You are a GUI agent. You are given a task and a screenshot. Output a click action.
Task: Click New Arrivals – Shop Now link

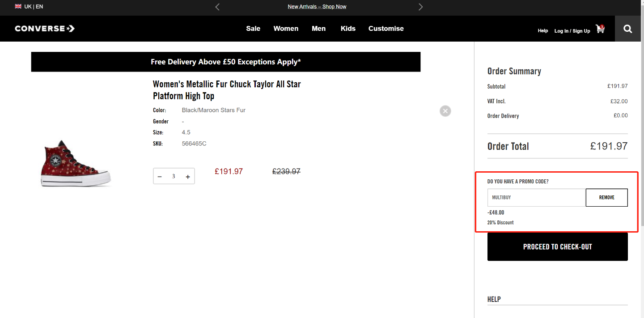(x=317, y=7)
